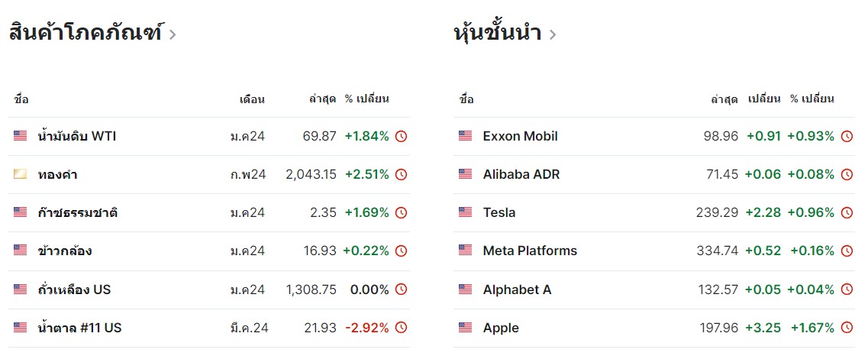This screenshot has height=356, width=868.
Task: Click the ล่าสุด column header in the stocks table
Action: [x=724, y=99]
